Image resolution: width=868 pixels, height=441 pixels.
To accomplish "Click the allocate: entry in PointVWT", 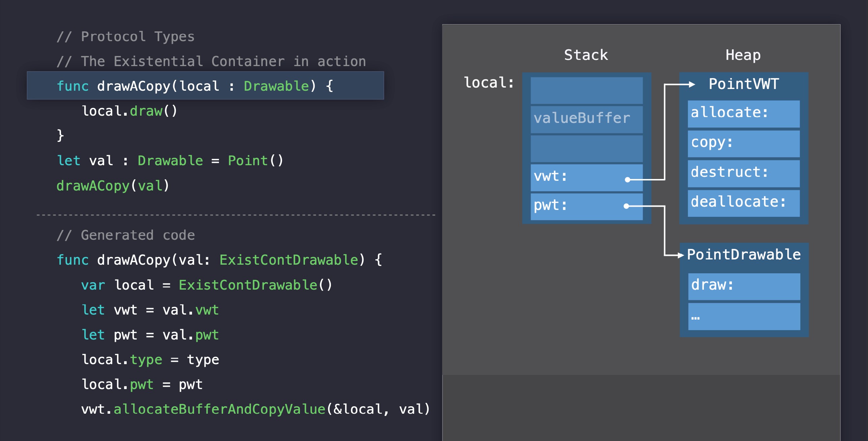I will [743, 113].
